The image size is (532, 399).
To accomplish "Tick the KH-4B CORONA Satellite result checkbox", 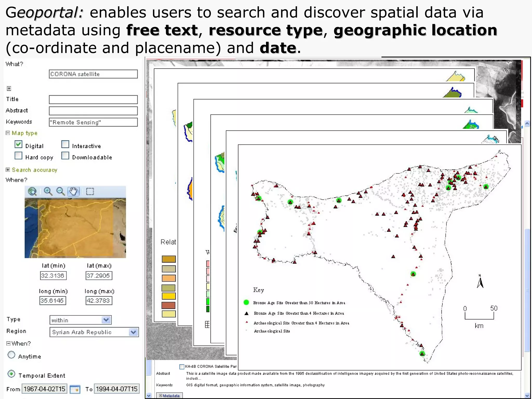I will coord(182,367).
